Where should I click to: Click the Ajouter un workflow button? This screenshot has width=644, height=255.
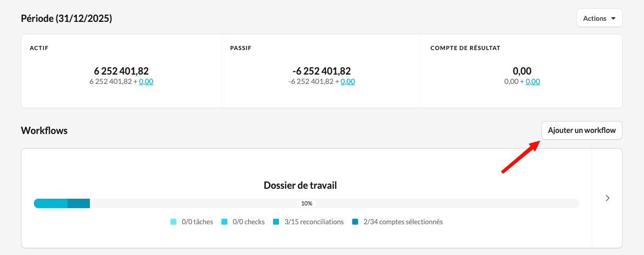pyautogui.click(x=582, y=130)
